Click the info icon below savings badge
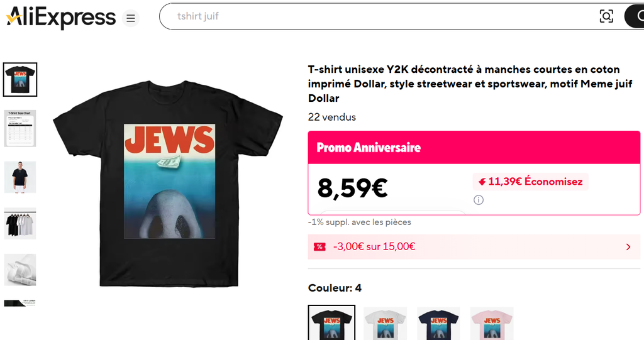Viewport: 644px width, 340px height. click(479, 200)
